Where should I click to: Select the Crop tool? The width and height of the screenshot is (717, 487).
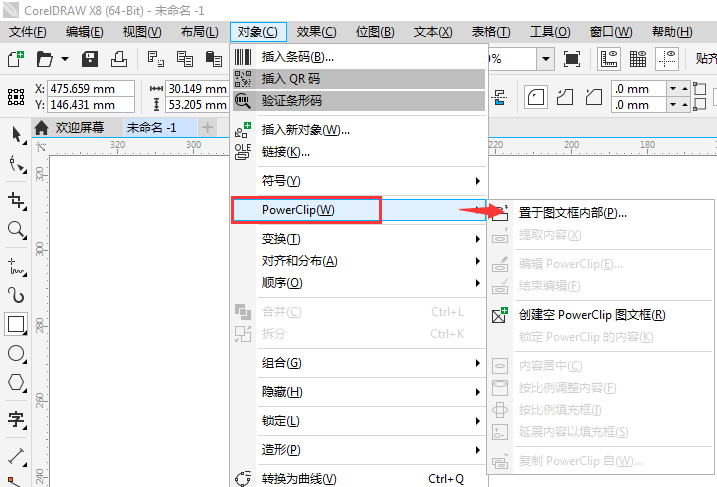pyautogui.click(x=16, y=200)
